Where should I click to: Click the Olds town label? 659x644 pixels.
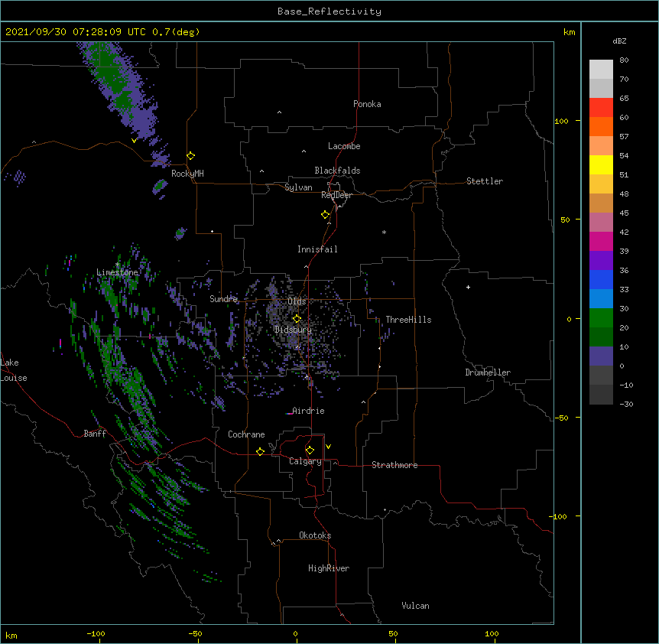(x=297, y=301)
